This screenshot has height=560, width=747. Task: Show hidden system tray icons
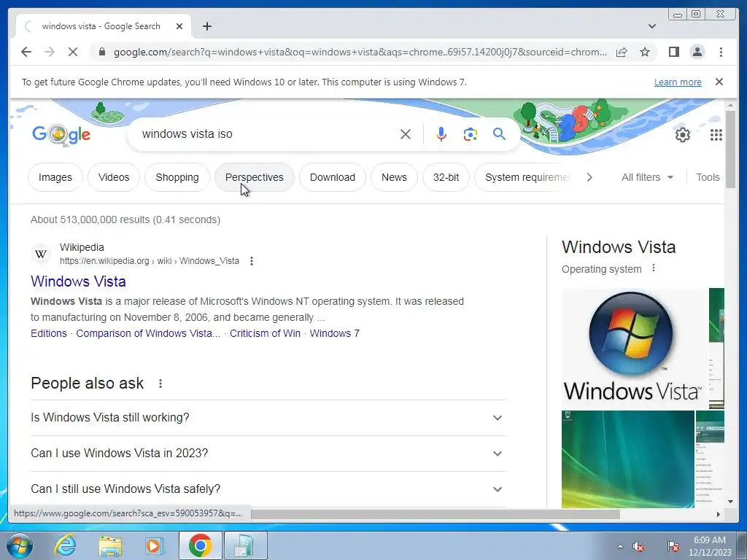tap(620, 546)
